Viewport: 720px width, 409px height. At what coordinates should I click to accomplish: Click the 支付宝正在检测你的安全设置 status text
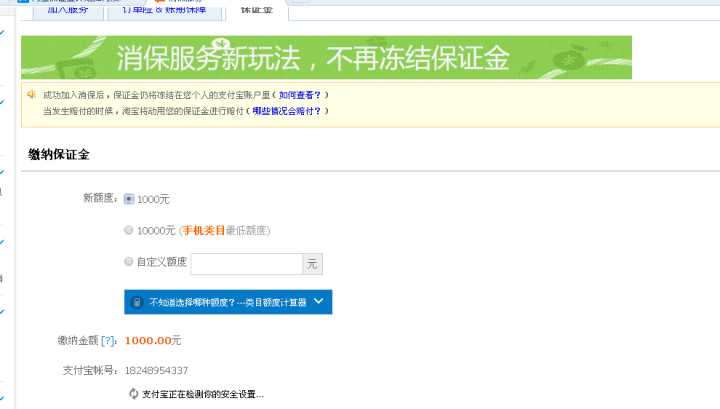pyautogui.click(x=203, y=394)
